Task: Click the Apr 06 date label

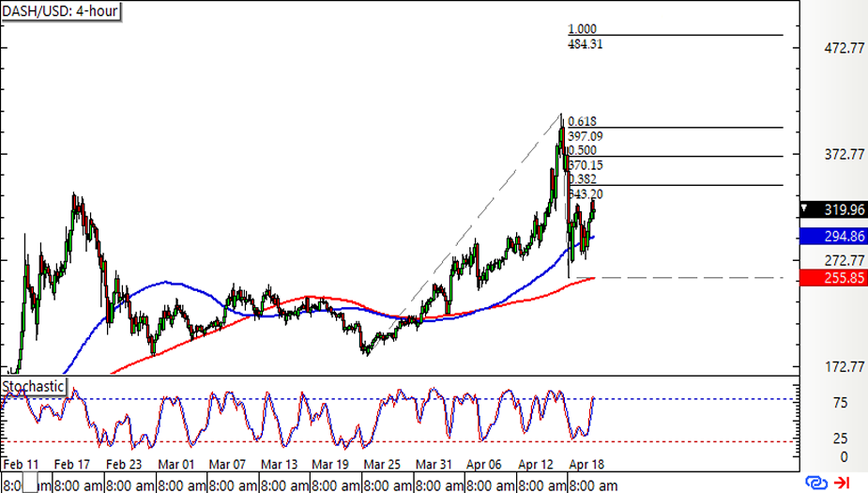Action: pyautogui.click(x=484, y=464)
